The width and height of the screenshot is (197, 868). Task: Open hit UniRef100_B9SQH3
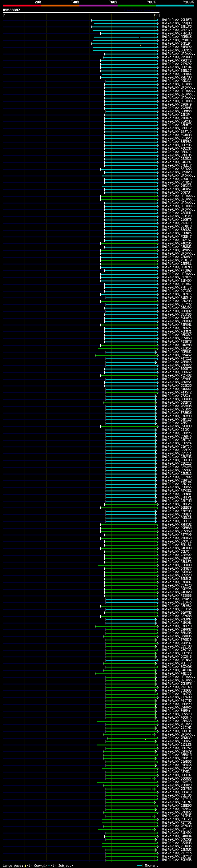[176, 23]
